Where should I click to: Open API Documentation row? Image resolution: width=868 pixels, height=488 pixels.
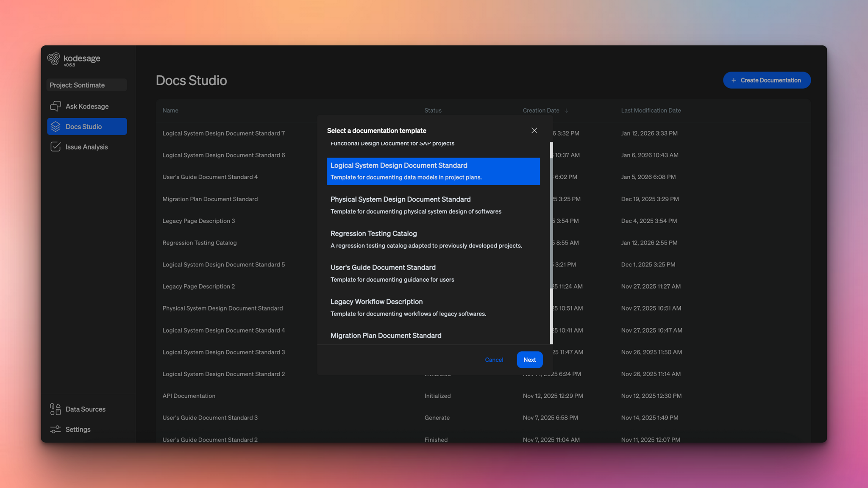click(189, 396)
